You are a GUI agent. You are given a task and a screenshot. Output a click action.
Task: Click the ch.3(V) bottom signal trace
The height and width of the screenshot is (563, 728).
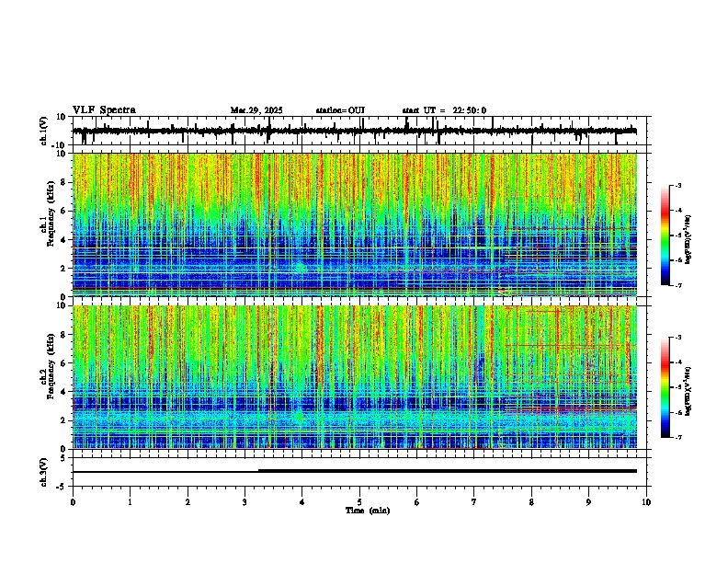coord(355,471)
